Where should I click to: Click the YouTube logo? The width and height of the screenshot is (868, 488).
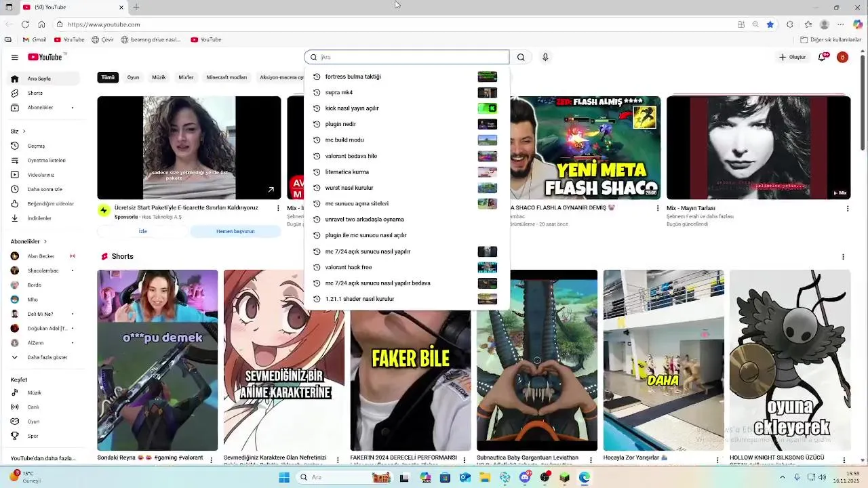pos(46,57)
